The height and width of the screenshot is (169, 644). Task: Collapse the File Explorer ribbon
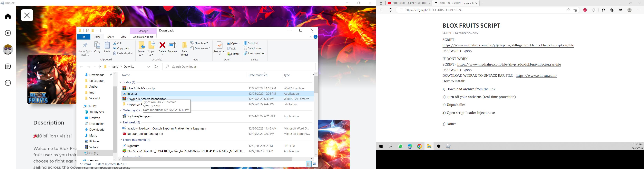(310, 37)
